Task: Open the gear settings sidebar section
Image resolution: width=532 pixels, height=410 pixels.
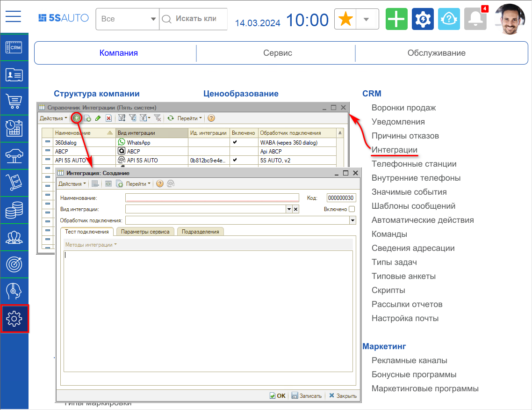Action: tap(14, 319)
